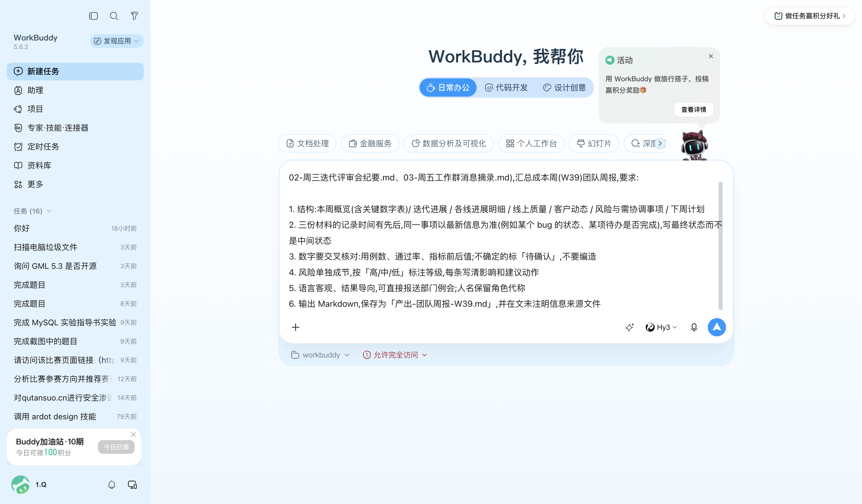
Task: Click the 今日已领 button
Action: [x=116, y=447]
